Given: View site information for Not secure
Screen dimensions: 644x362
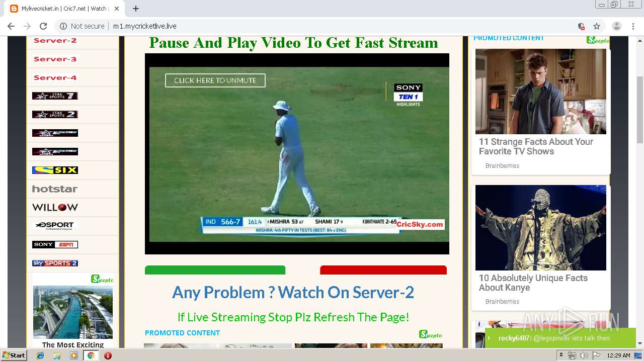Looking at the screenshot, I should tap(82, 26).
